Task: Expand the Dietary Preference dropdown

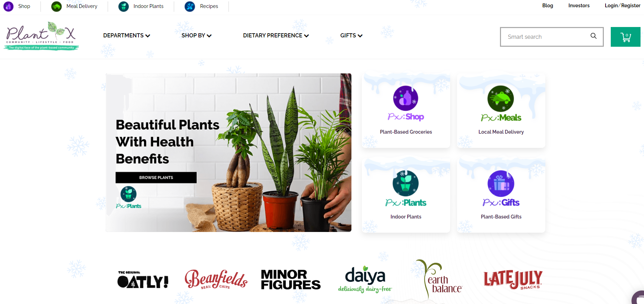Action: click(276, 35)
